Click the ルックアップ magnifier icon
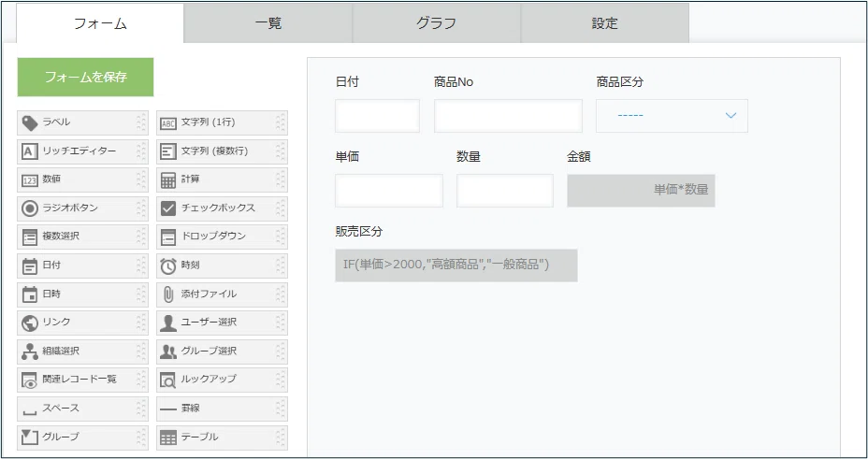The height and width of the screenshot is (459, 868). (168, 380)
